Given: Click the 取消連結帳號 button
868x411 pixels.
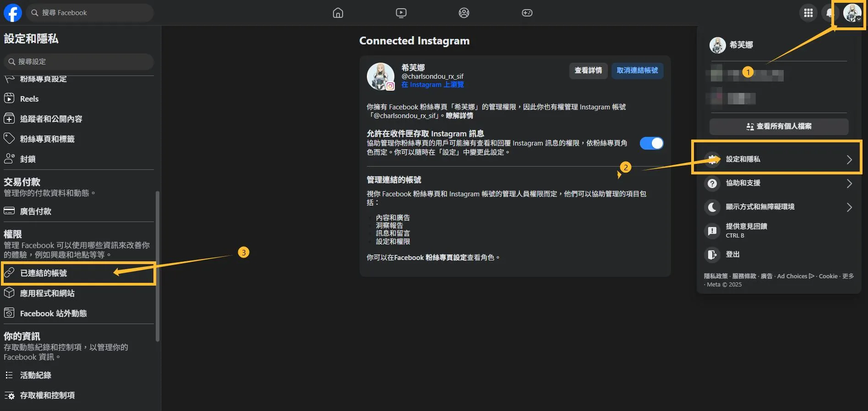Looking at the screenshot, I should point(637,70).
